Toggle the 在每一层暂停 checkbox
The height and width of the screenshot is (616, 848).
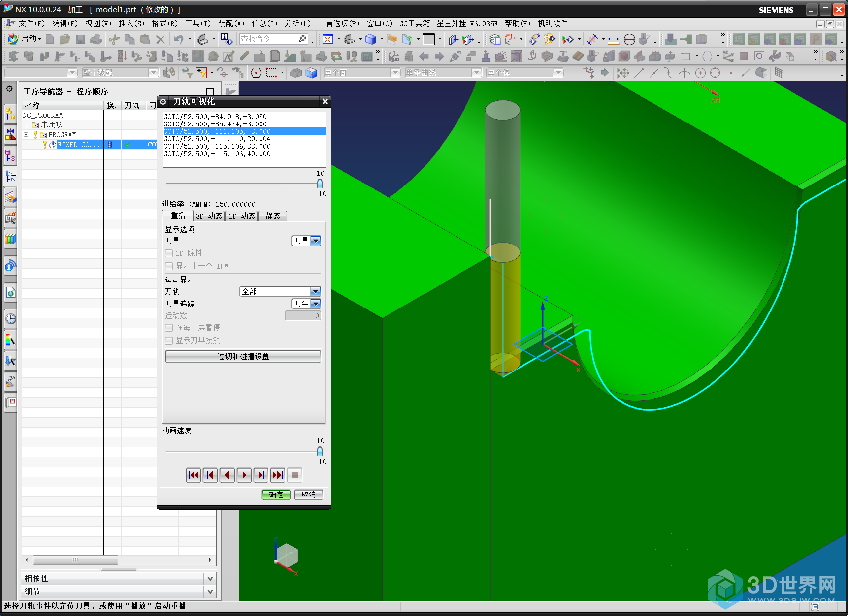[x=169, y=328]
